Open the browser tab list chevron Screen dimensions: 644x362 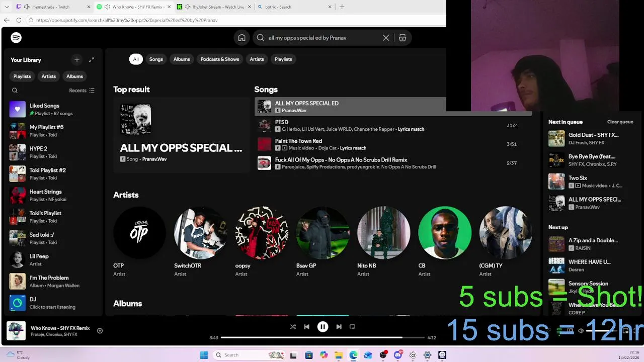tap(7, 7)
